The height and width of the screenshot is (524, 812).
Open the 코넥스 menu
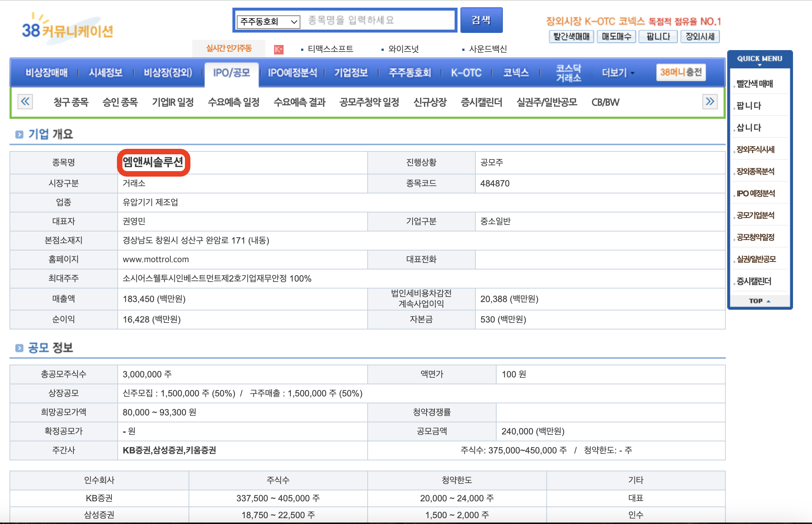tap(516, 73)
